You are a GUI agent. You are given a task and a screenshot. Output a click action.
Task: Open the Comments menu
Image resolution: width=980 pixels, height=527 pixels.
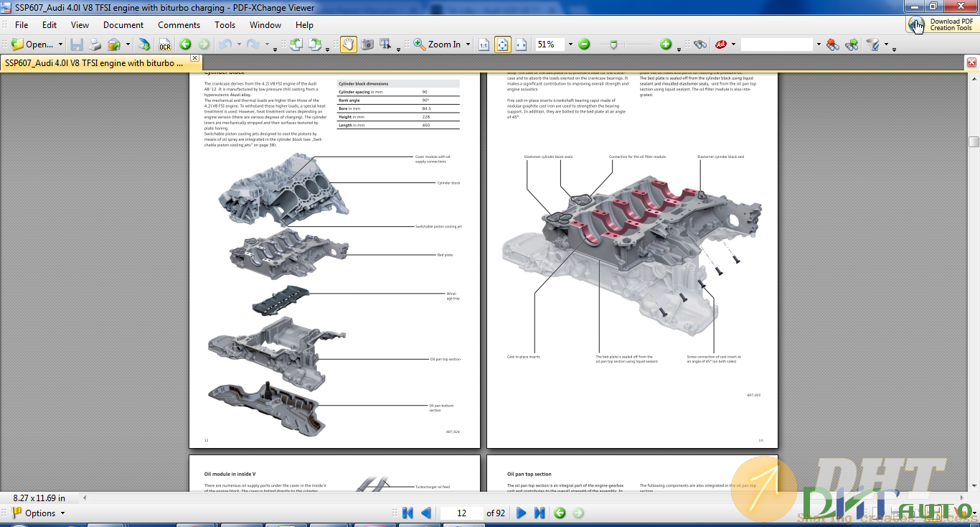point(179,24)
